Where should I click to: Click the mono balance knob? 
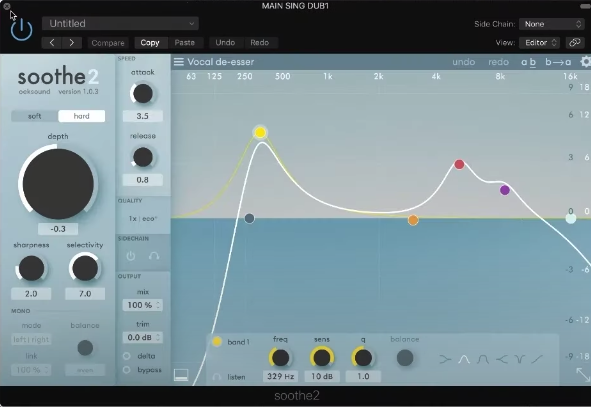click(85, 348)
